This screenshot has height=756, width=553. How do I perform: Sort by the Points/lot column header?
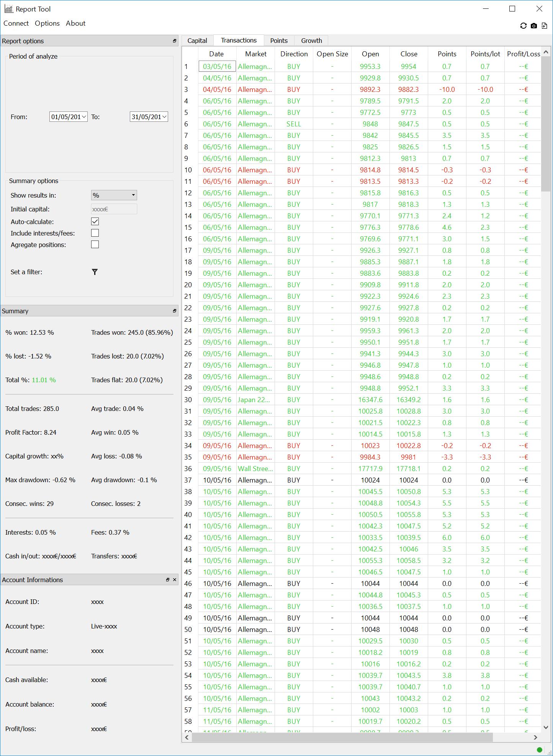coord(485,54)
